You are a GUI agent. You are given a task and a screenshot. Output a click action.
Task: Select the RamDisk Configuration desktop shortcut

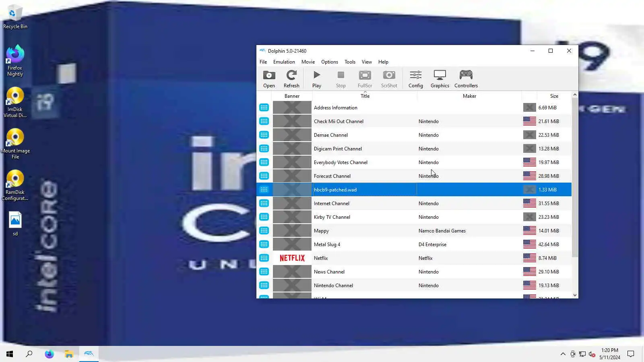(15, 185)
